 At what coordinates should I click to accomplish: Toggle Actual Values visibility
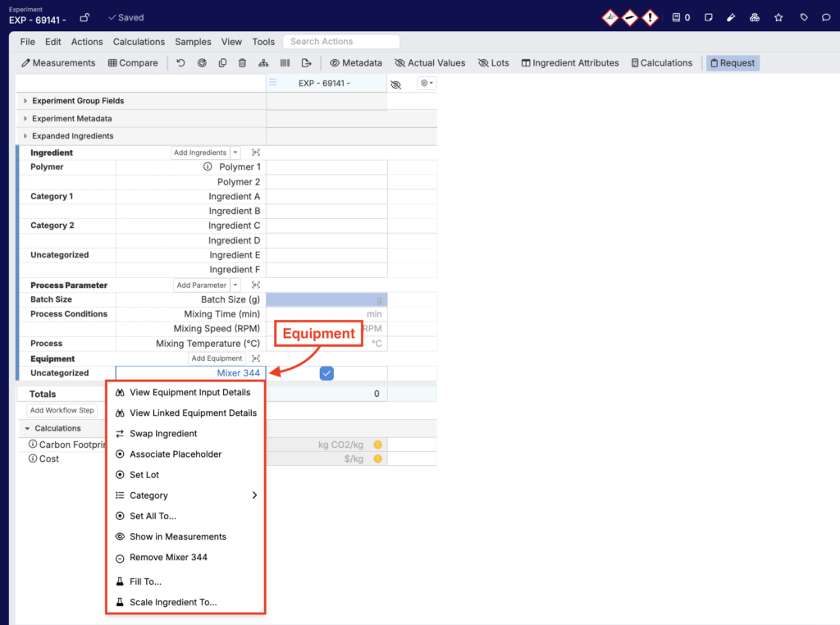(430, 63)
